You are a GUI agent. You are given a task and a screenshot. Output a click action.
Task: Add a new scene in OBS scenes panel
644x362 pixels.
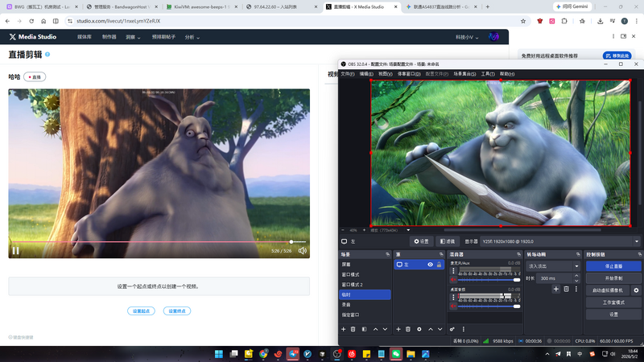[x=344, y=329]
